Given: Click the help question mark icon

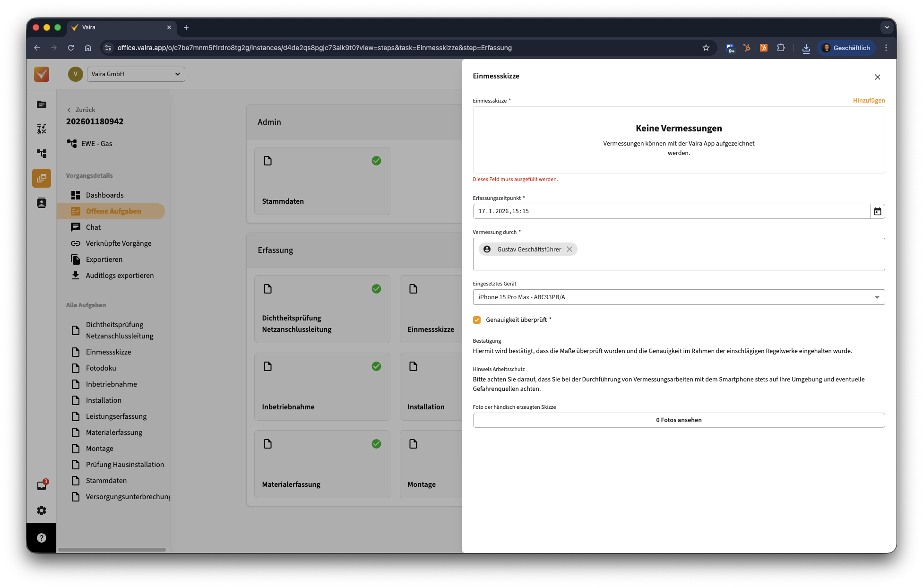Looking at the screenshot, I should click(x=42, y=538).
